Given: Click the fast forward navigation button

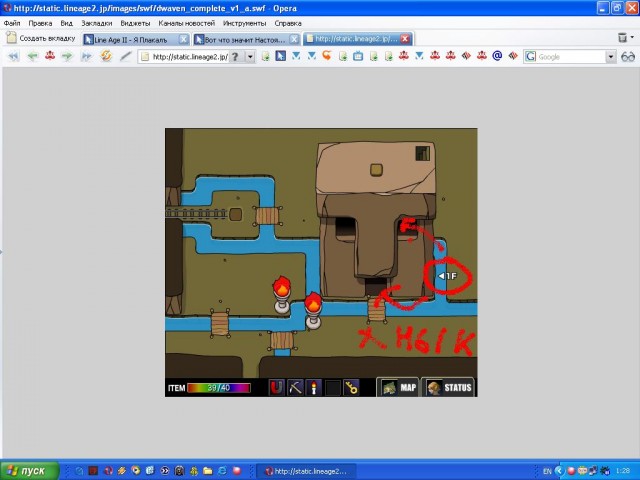Looking at the screenshot, I should pos(86,56).
